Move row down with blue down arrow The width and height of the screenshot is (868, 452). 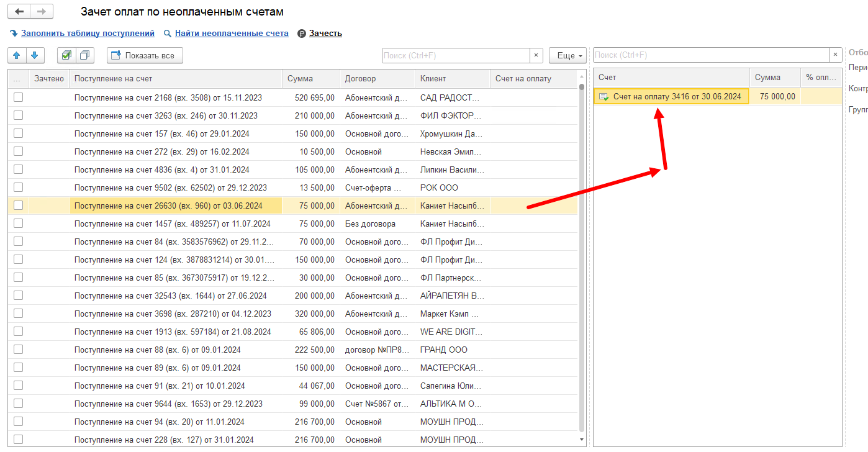pyautogui.click(x=34, y=55)
